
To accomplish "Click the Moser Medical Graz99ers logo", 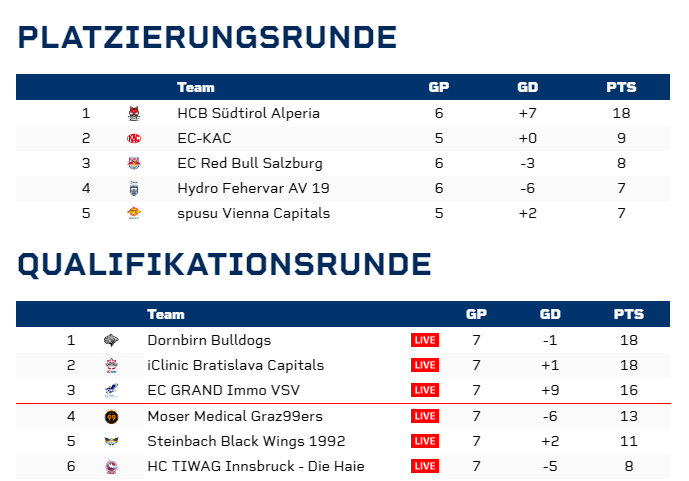I will [x=112, y=416].
